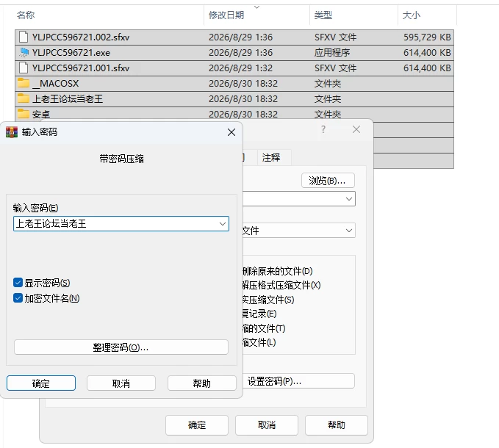
Task: Click 帮助 in the archive settings dialog
Action: (337, 425)
